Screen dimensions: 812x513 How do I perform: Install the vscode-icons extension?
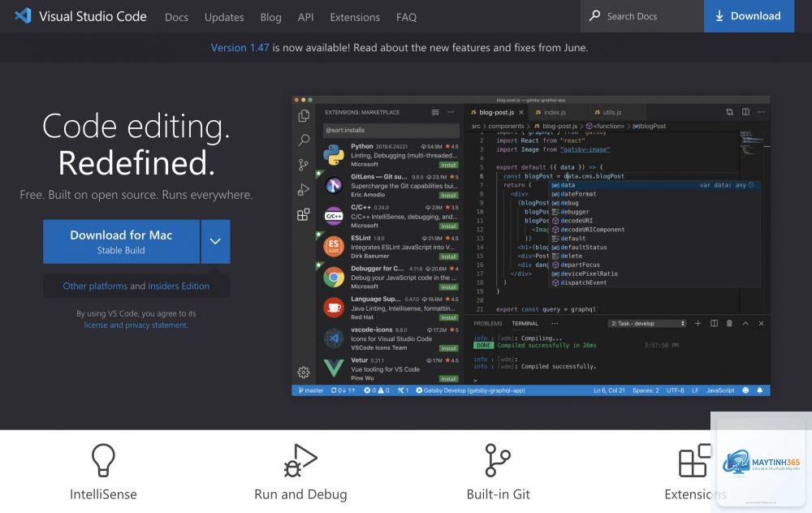coord(448,348)
